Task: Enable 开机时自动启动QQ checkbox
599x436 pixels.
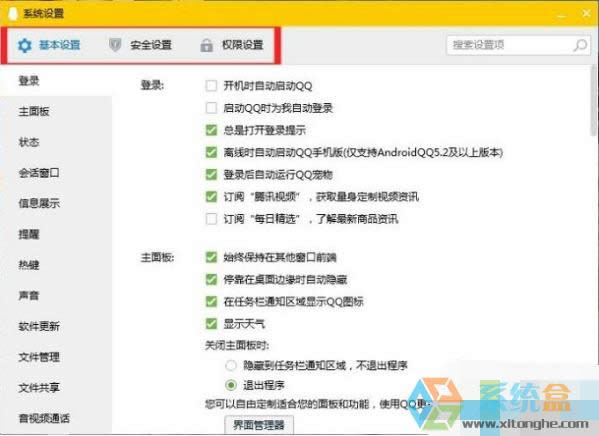Action: coord(211,86)
